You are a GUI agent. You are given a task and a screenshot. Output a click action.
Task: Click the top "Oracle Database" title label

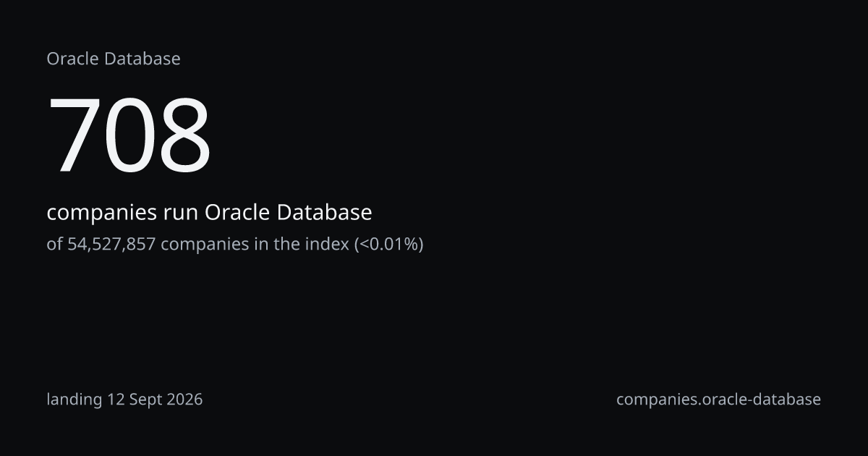(114, 59)
